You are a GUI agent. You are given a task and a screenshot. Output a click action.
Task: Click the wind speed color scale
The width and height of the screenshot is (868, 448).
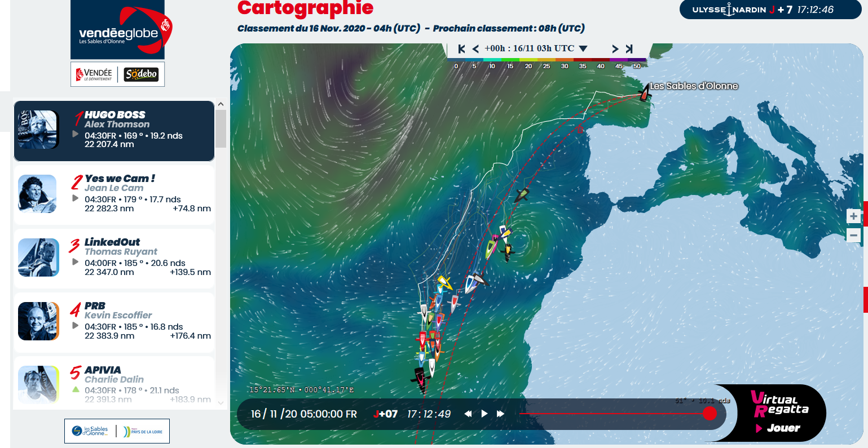(547, 60)
